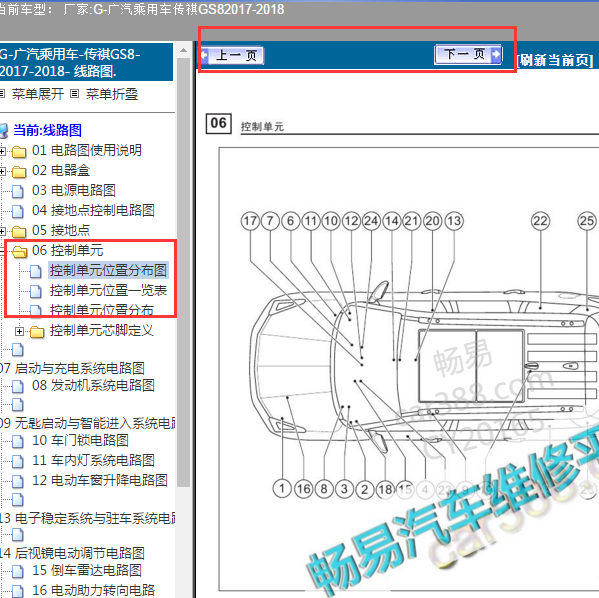Click page icon beside 11 车内灯系统电路图
Viewport: 599px width, 598px height.
[18, 461]
